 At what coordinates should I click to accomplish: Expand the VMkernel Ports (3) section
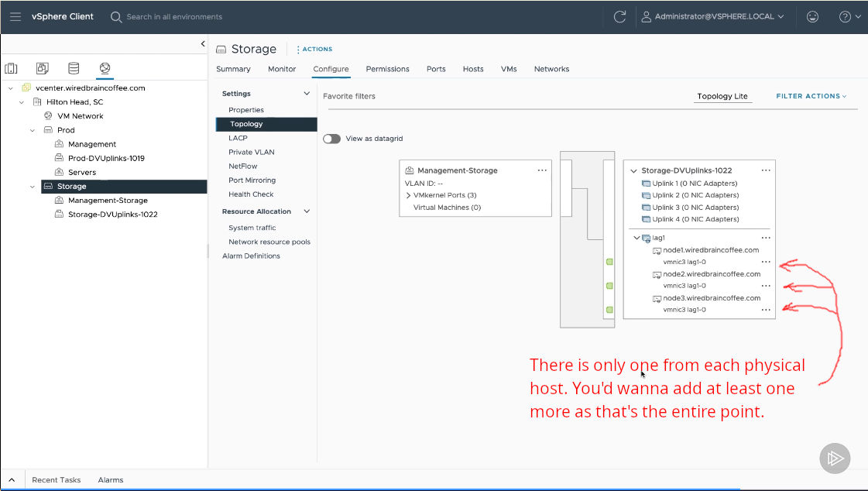coord(408,195)
